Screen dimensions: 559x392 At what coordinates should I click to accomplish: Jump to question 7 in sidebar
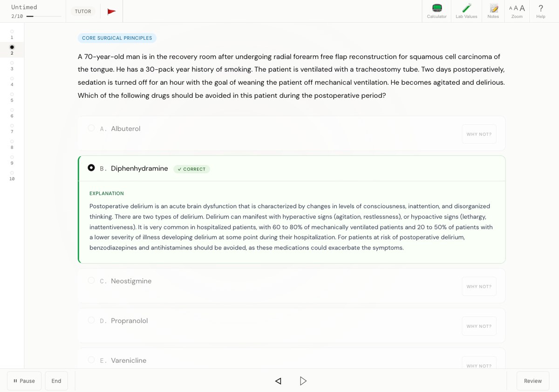click(12, 128)
